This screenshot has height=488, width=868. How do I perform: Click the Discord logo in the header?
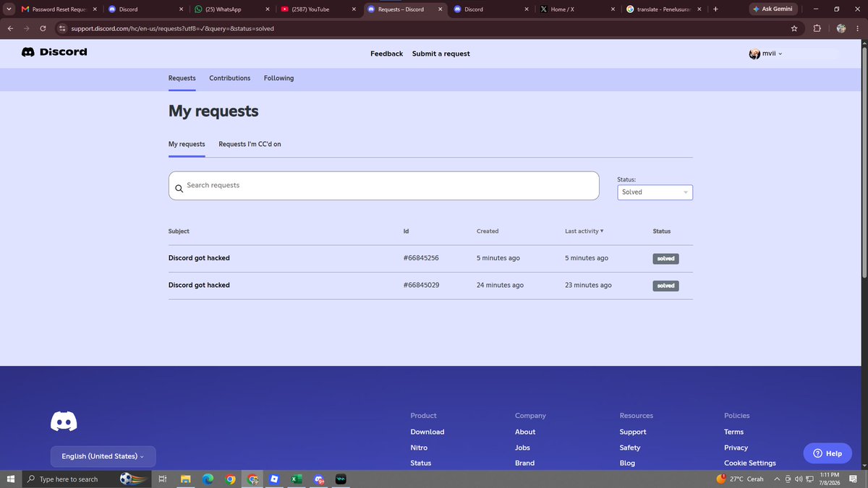coord(54,52)
